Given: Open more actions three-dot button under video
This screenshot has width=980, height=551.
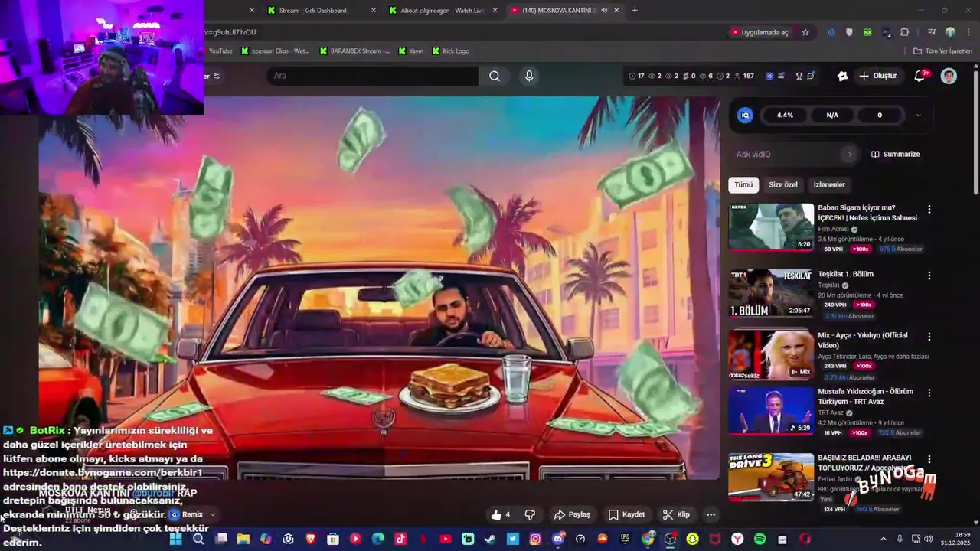Looking at the screenshot, I should coord(710,514).
